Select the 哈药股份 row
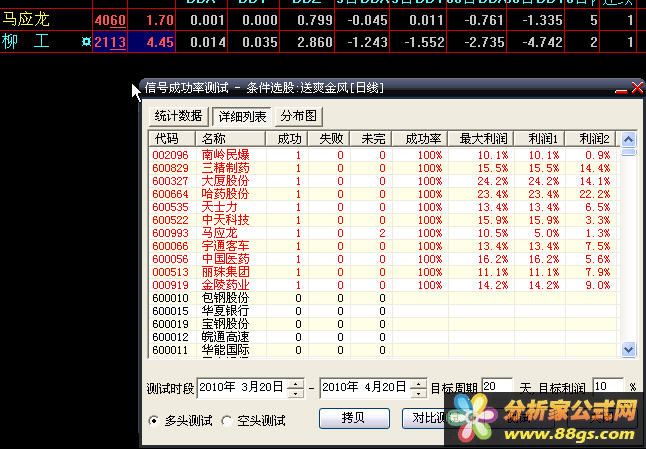Screen dimensions: 646x449 tap(383, 194)
